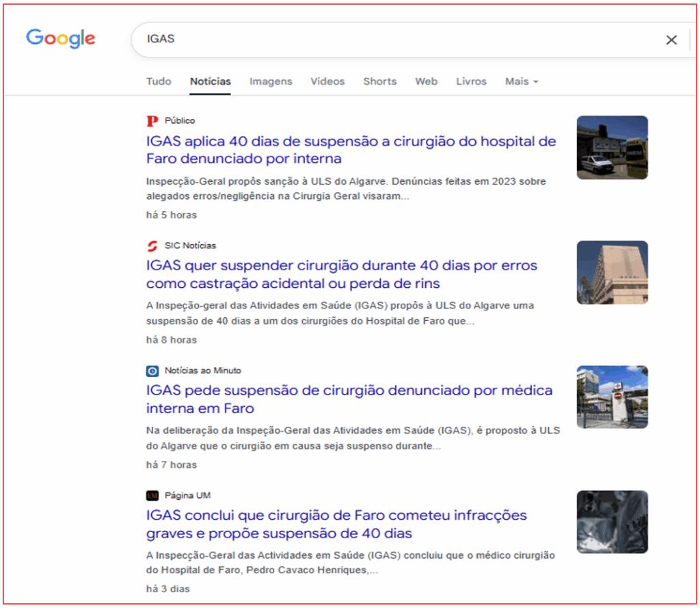
Task: Click inside the IGAS search input field
Action: pos(396,40)
